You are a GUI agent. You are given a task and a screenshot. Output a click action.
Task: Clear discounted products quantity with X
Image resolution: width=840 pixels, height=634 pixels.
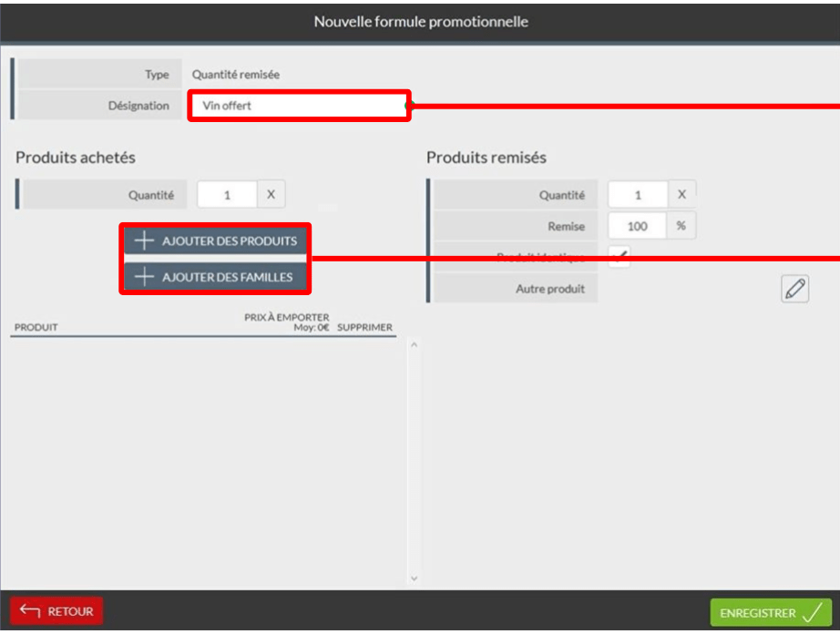tap(681, 194)
